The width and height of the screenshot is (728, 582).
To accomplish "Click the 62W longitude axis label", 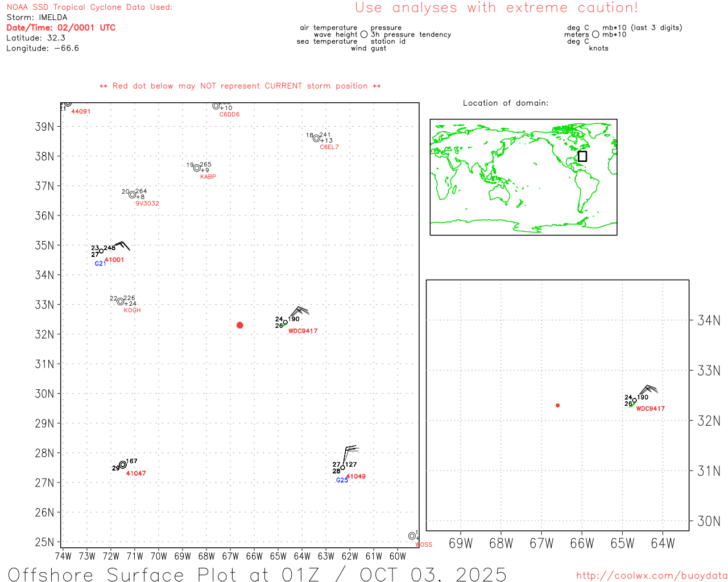I will pyautogui.click(x=350, y=556).
